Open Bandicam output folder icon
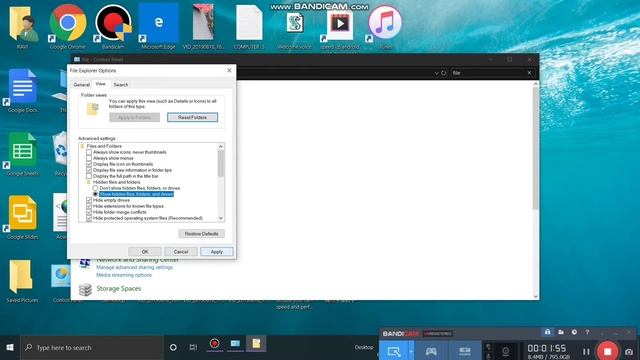The width and height of the screenshot is (640, 360). (x=561, y=332)
